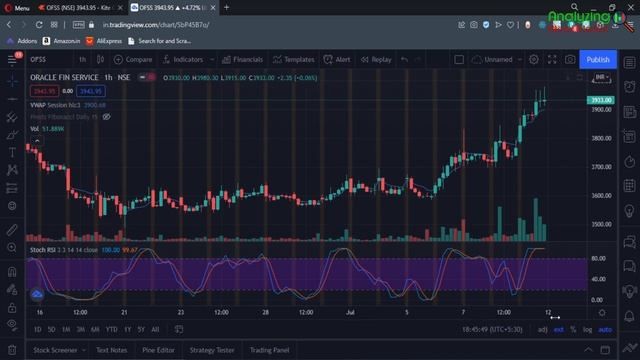This screenshot has height=360, width=640.
Task: Remove drawings with trash icon
Action: tap(12, 350)
